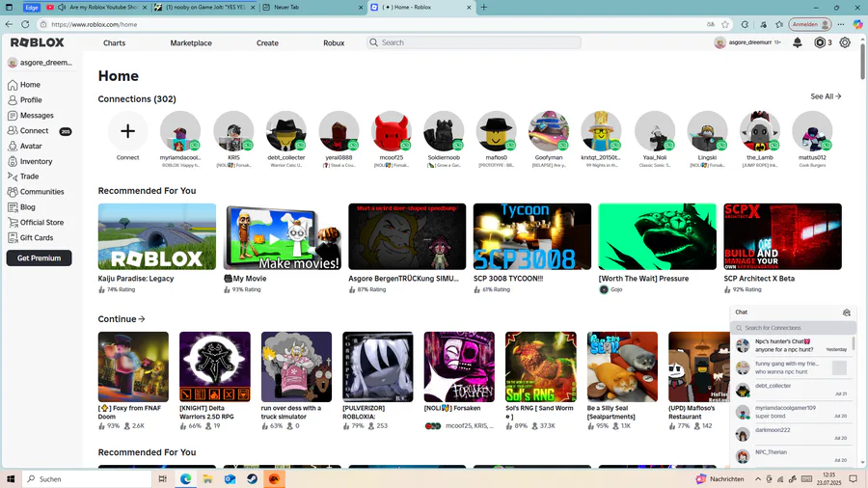Open SCP Architect X Beta thumbnail

783,237
